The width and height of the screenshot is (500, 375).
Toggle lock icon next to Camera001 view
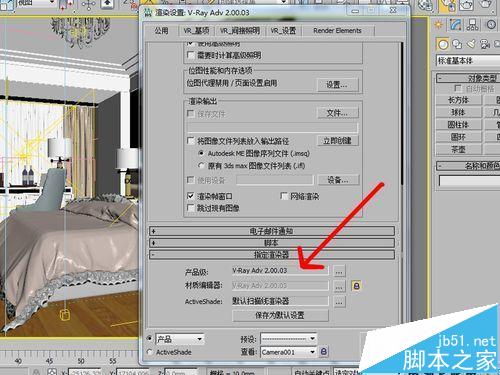(x=324, y=351)
